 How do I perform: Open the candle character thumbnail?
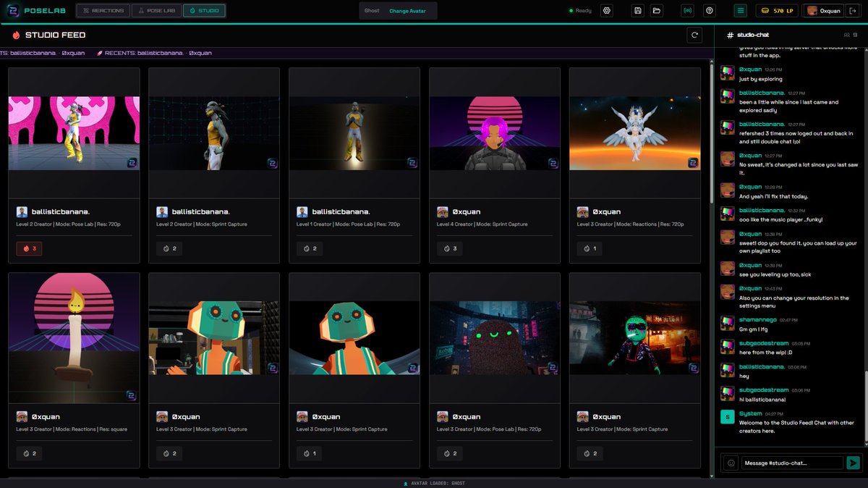tap(74, 338)
